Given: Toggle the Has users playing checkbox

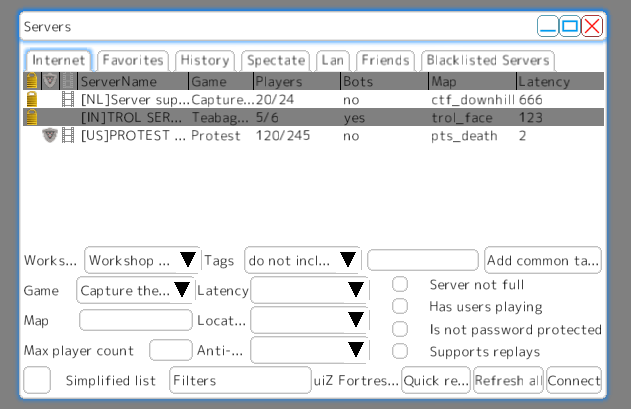Looking at the screenshot, I should pyautogui.click(x=400, y=306).
